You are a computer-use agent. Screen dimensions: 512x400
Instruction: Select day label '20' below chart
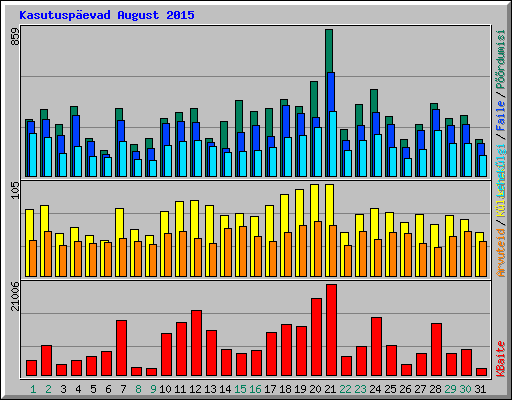point(315,389)
